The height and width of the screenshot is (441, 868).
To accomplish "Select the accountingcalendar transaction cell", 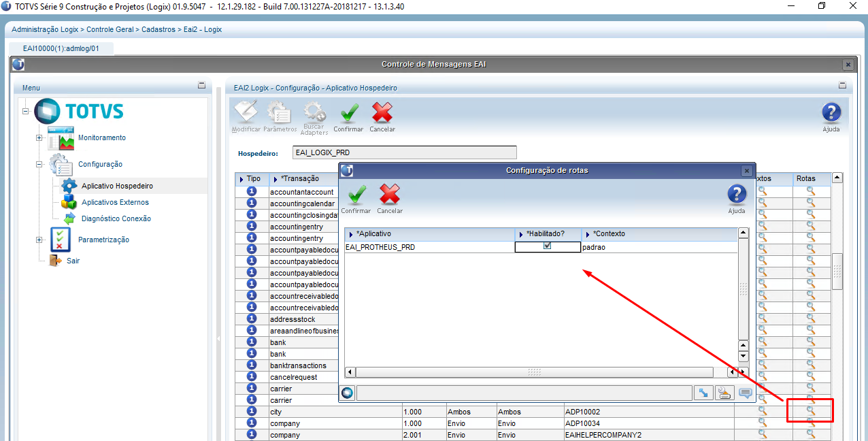I will 303,203.
